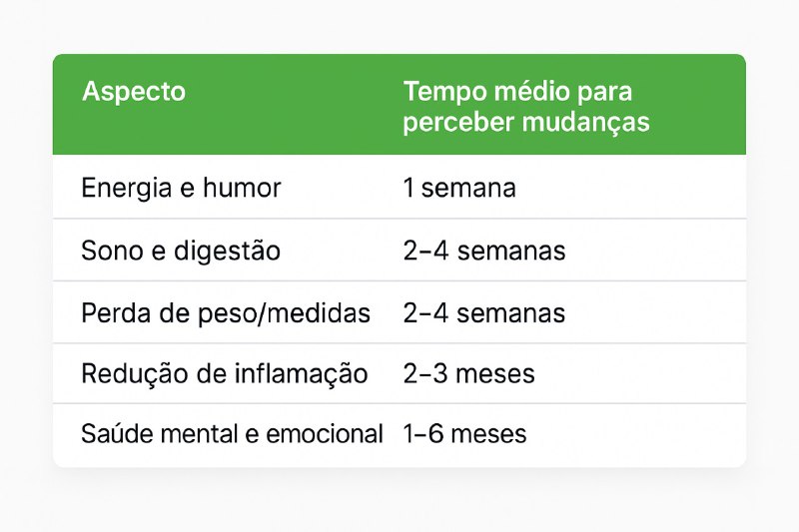
Task: Click the word emocional in last row
Action: click(x=325, y=434)
